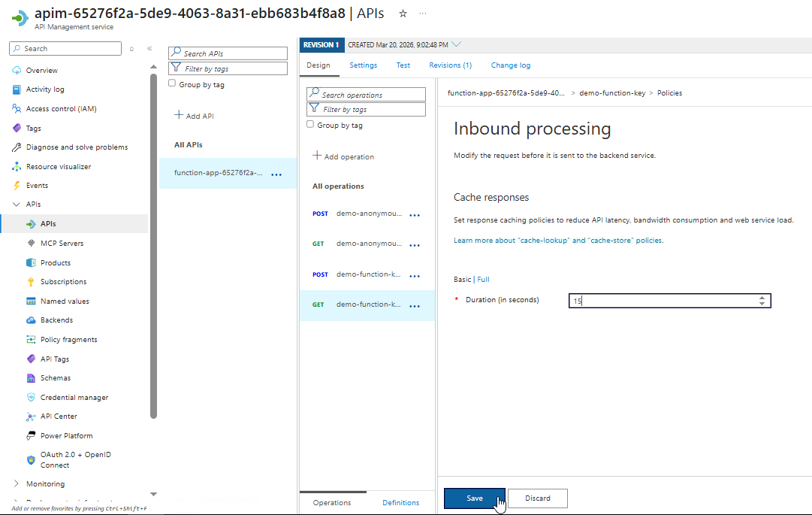The image size is (812, 515).
Task: Open MCP Servers icon in sidebar
Action: click(x=31, y=244)
